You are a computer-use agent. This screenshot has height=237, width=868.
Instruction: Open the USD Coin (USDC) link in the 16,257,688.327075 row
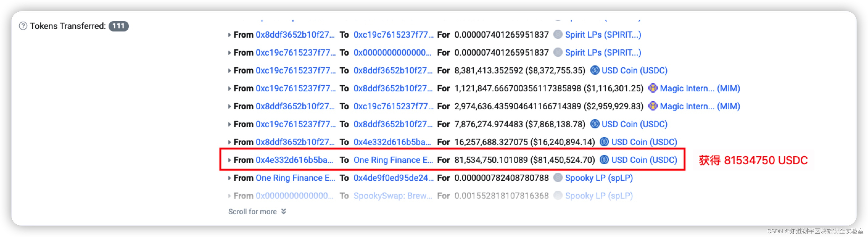pyautogui.click(x=644, y=142)
